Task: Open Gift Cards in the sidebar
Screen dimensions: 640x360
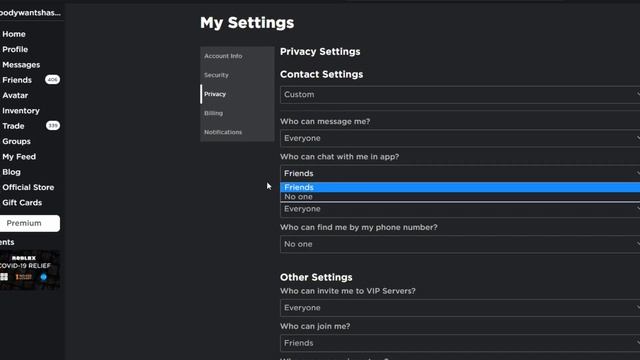Action: coord(22,203)
